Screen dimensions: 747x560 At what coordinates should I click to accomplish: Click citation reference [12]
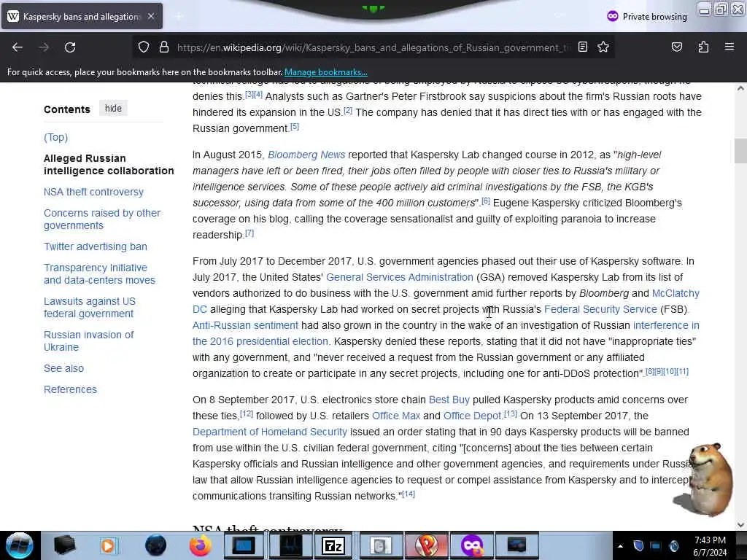point(247,414)
